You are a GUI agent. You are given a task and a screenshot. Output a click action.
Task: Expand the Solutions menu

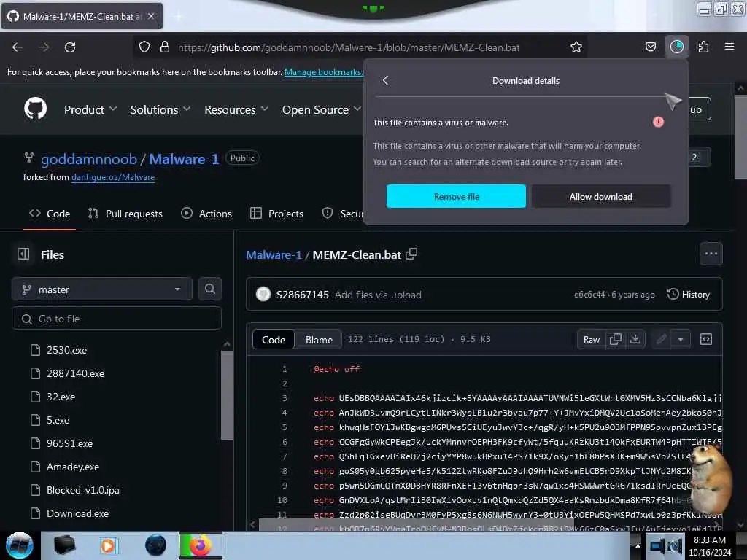160,109
